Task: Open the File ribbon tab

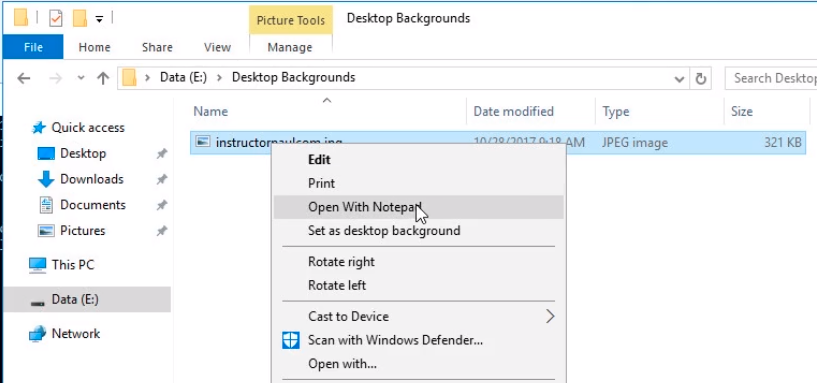Action: tap(33, 47)
